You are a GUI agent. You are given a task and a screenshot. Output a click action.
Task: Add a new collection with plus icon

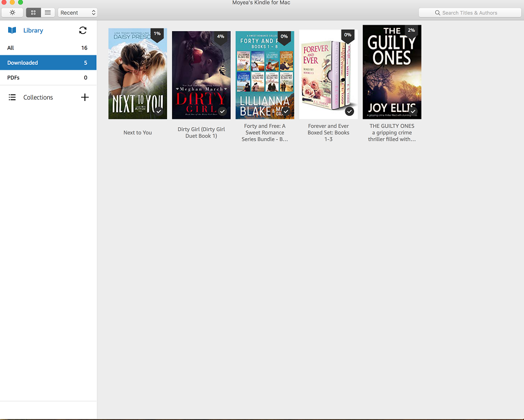85,98
